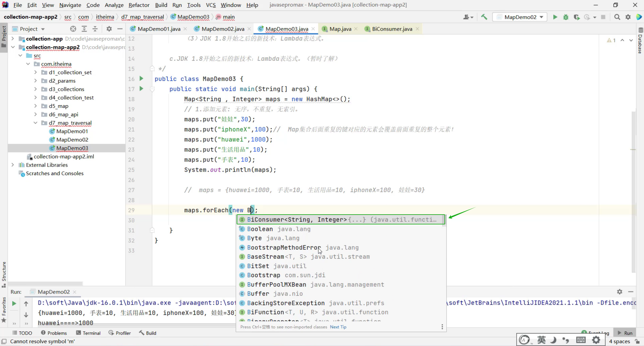Collapse all in Project panel

click(95, 29)
